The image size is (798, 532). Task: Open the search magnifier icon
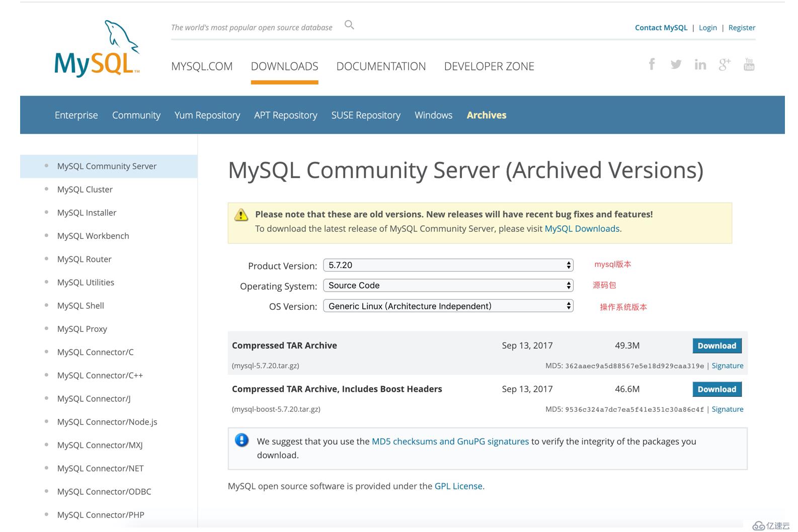tap(349, 25)
